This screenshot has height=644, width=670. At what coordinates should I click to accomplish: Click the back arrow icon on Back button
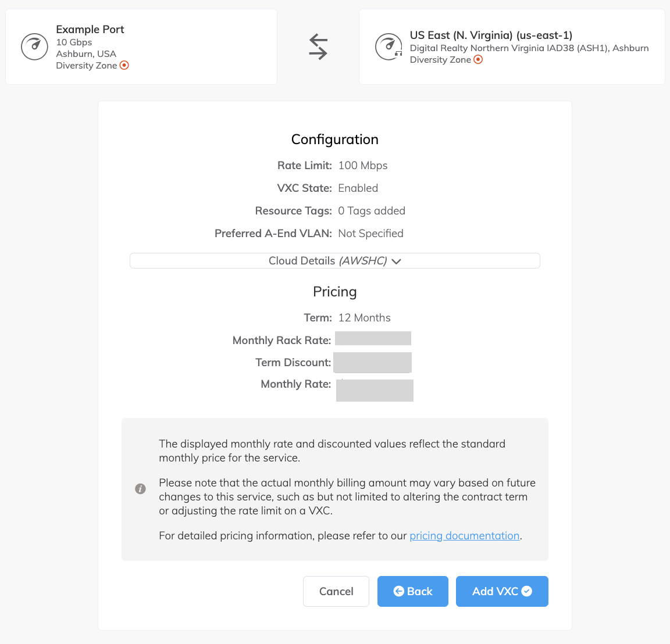pyautogui.click(x=399, y=591)
